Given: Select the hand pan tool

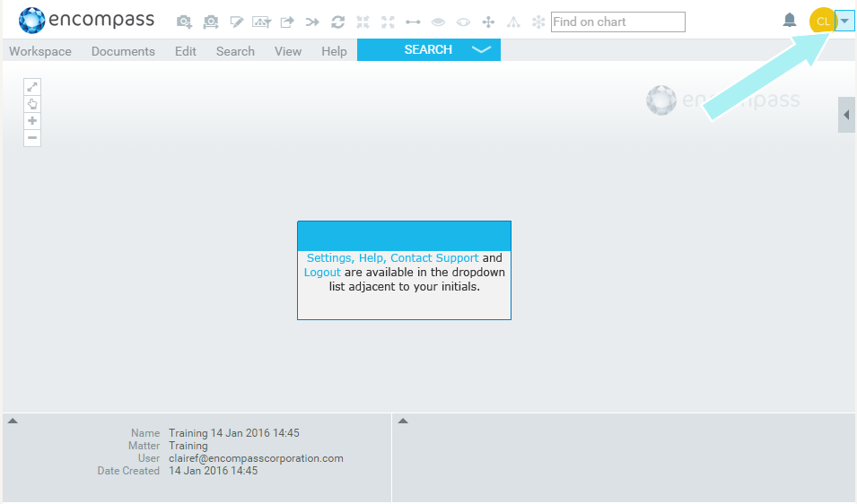Looking at the screenshot, I should click(32, 104).
